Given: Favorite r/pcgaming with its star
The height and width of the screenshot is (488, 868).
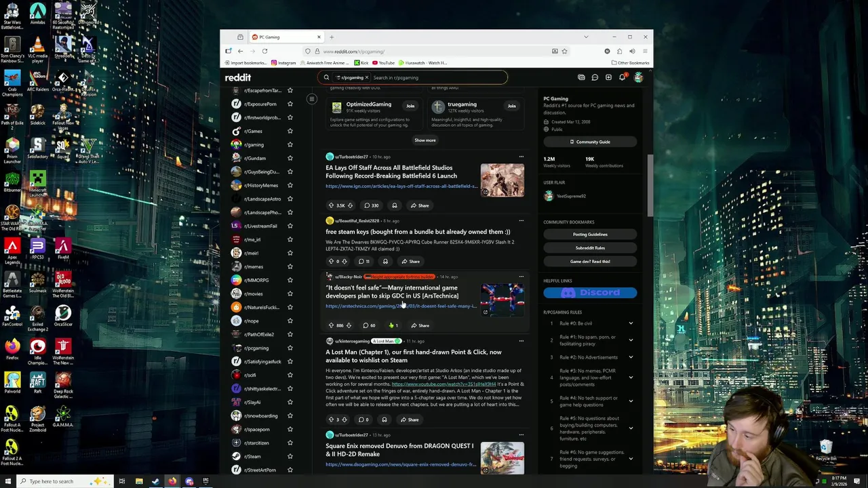Looking at the screenshot, I should 290,348.
